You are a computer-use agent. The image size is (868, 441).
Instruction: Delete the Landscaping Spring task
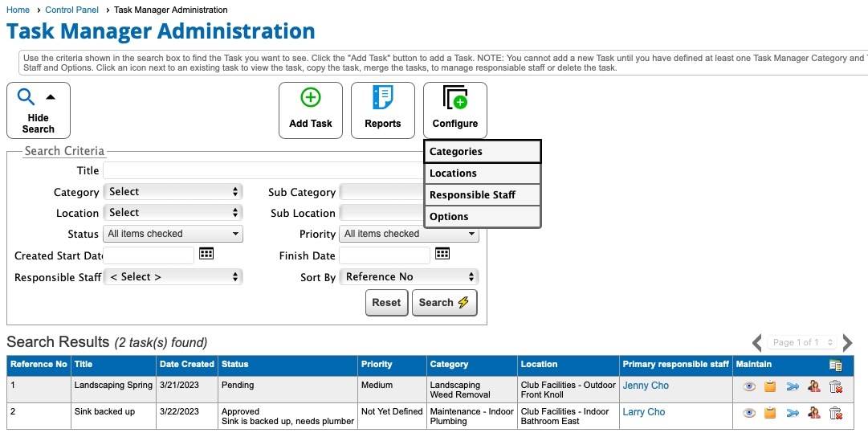coord(836,386)
